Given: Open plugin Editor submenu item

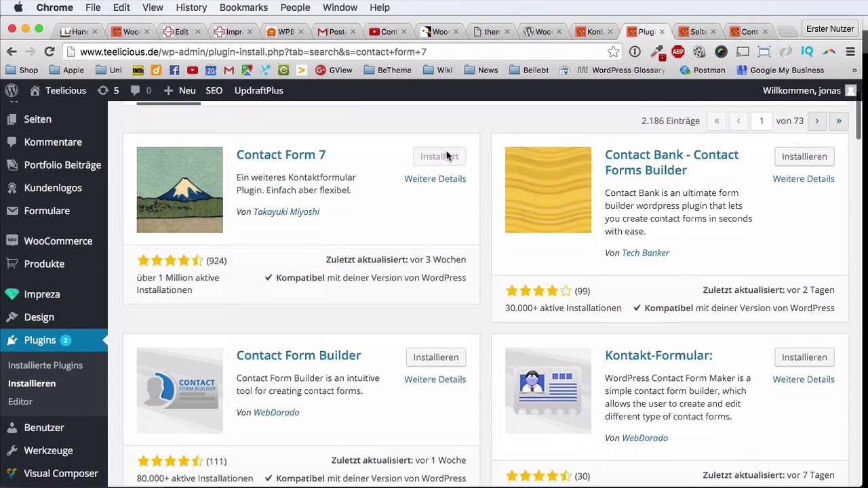Looking at the screenshot, I should tap(20, 401).
